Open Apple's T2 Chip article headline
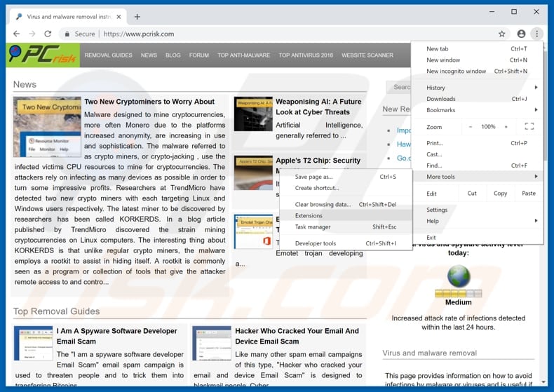The image size is (554, 392). pos(318,161)
